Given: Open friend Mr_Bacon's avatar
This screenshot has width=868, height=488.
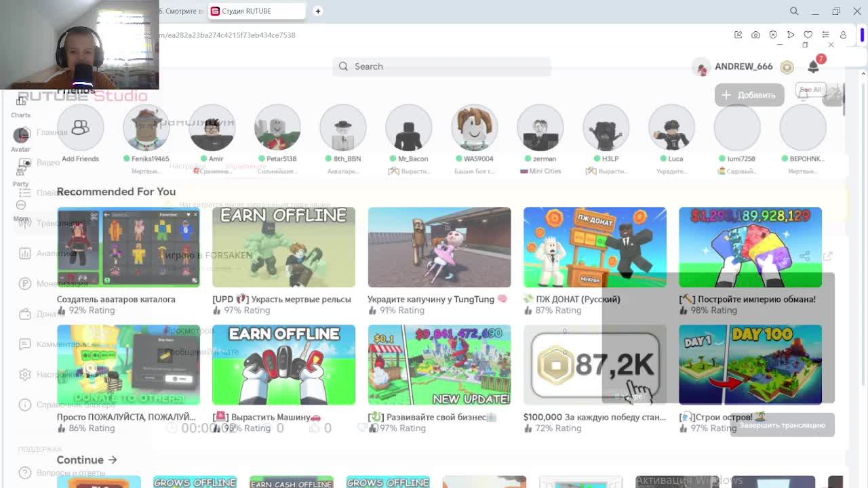Looking at the screenshot, I should (x=409, y=127).
